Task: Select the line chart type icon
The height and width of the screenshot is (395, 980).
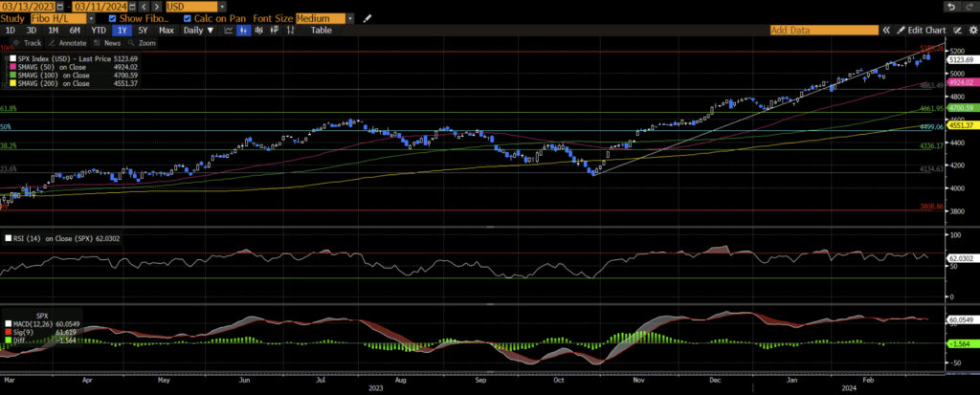Action: pyautogui.click(x=230, y=31)
